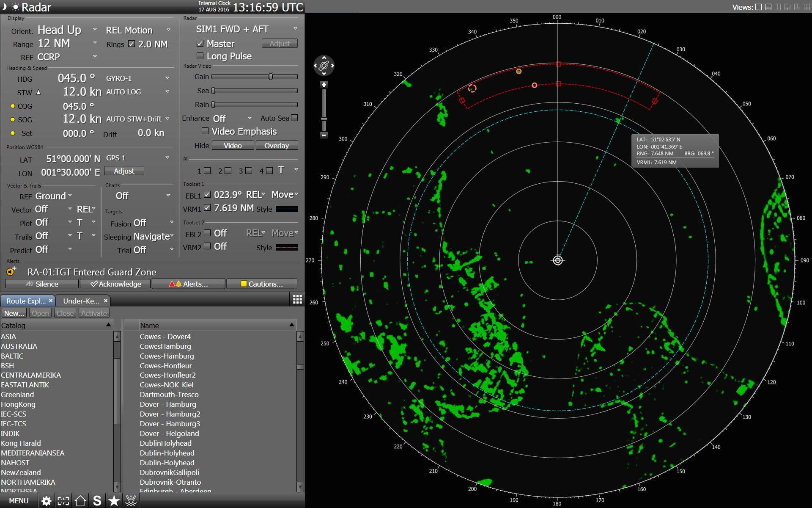Acknowledge the guard zone alert
Screen dimensions: 812x508
click(x=115, y=284)
